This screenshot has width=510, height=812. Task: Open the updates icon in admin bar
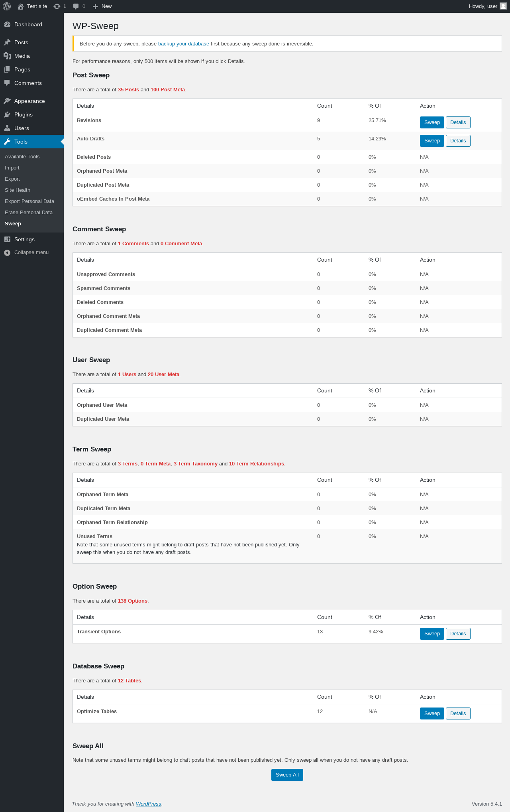57,6
